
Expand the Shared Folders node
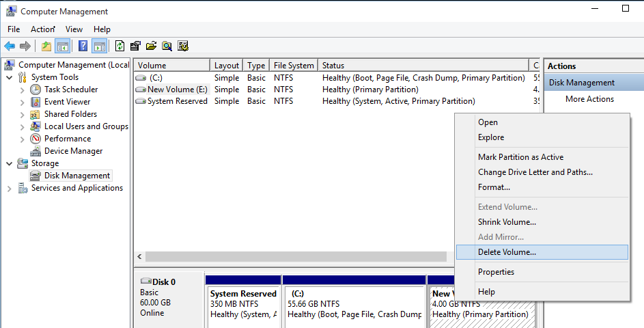23,114
